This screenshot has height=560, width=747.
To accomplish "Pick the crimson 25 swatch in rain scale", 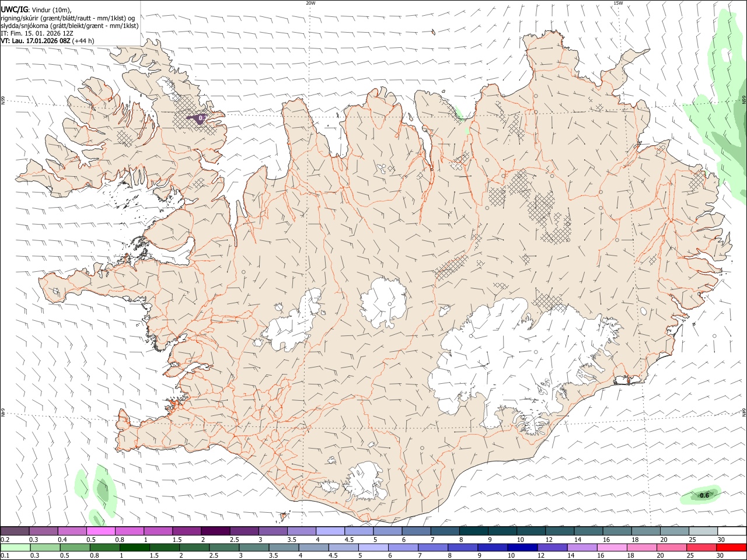I will [x=702, y=547].
